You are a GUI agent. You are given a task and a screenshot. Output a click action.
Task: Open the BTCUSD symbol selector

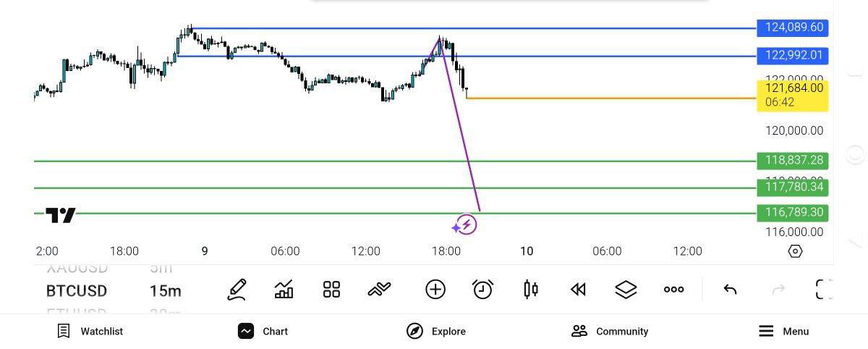(x=77, y=291)
